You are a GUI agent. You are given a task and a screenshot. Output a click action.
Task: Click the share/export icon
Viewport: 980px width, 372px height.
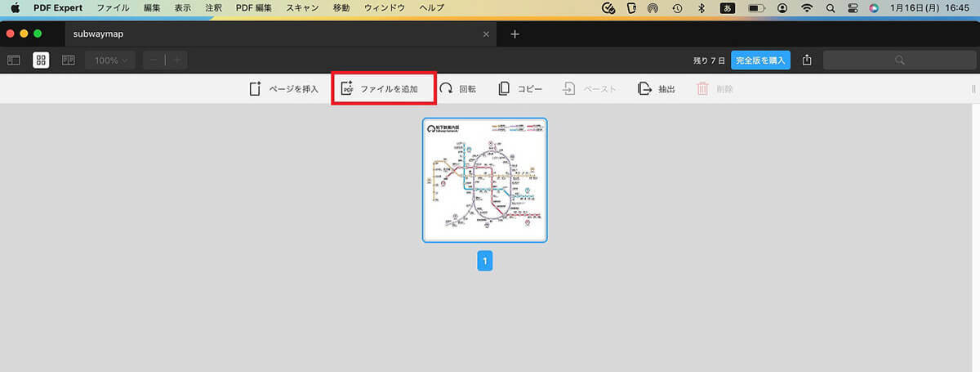click(807, 60)
